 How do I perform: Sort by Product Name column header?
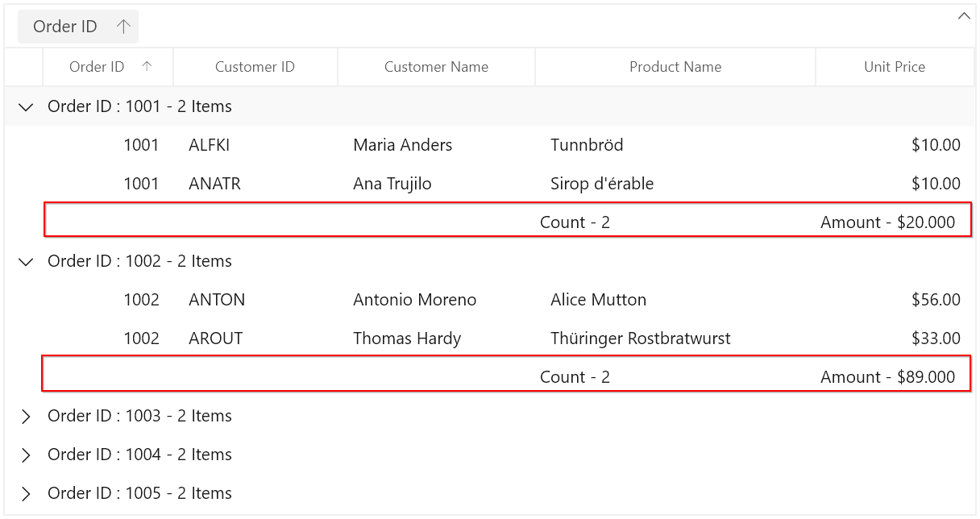pos(675,67)
